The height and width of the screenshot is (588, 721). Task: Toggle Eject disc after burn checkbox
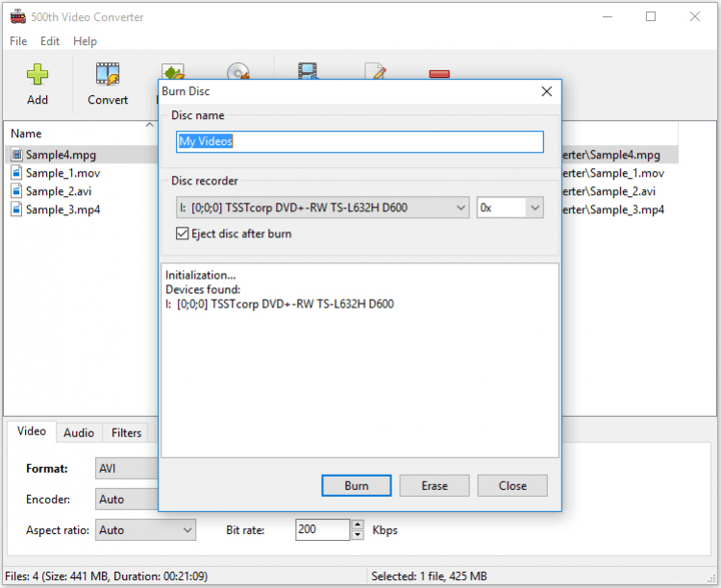[x=183, y=233]
